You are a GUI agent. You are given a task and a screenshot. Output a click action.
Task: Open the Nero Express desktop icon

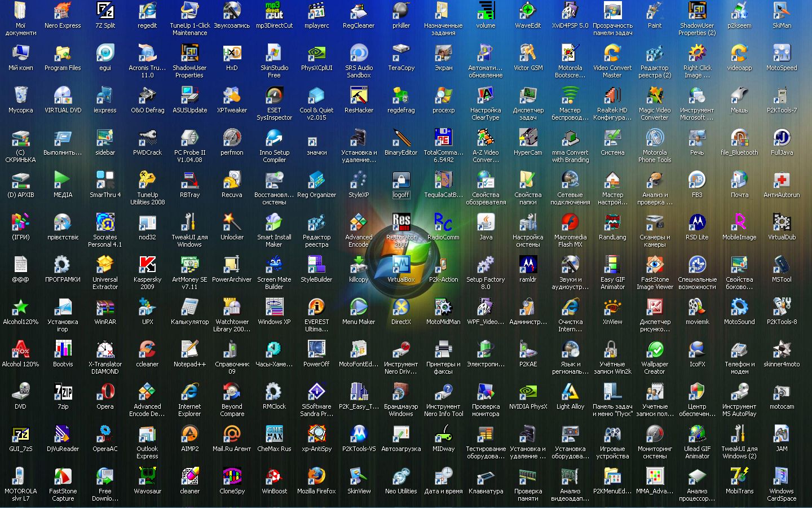pyautogui.click(x=63, y=10)
